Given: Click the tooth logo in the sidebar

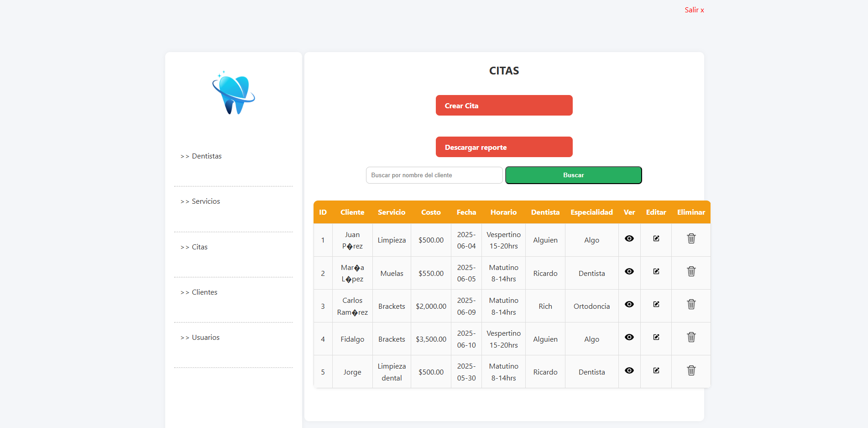Looking at the screenshot, I should pos(233,93).
